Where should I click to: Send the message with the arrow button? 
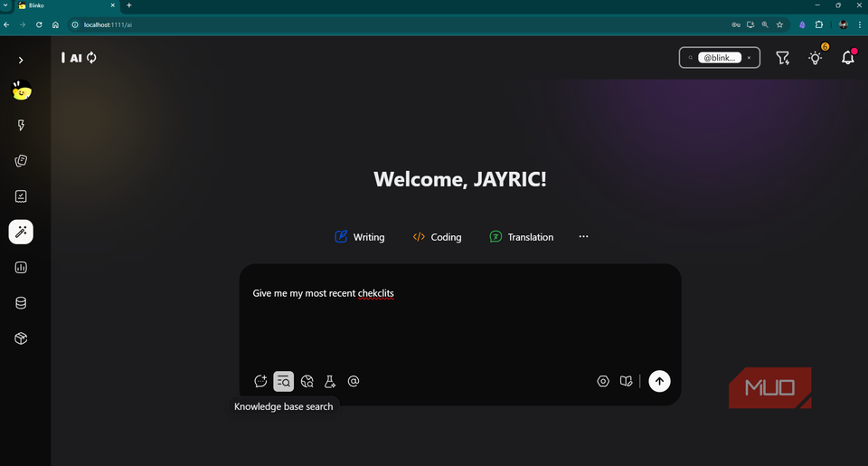[x=659, y=382]
